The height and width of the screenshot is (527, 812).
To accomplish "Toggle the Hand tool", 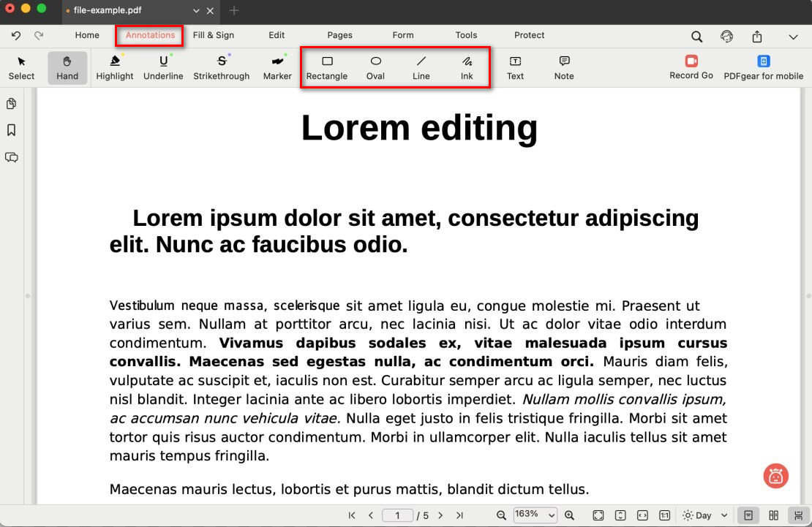I will 67,67.
